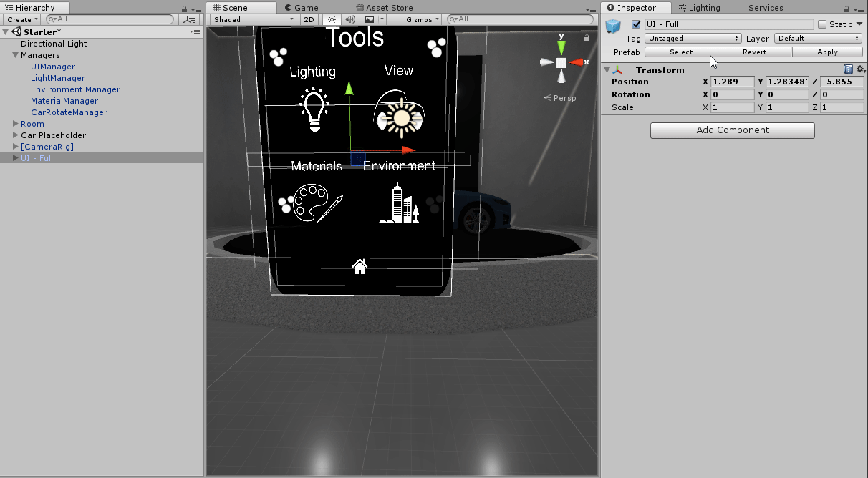Image resolution: width=868 pixels, height=478 pixels.
Task: Click the Hierarchy lock icon
Action: coord(185,9)
